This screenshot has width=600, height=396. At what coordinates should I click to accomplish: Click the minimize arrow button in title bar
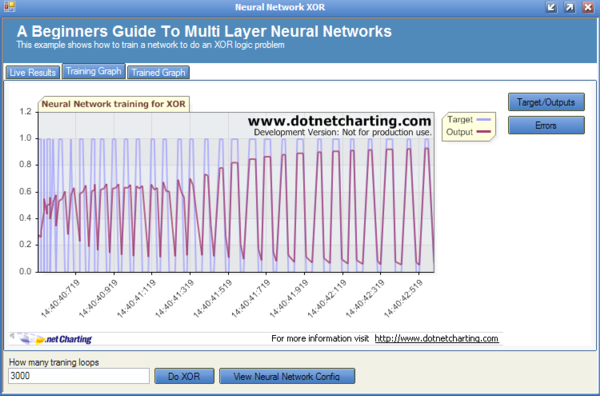coord(551,7)
